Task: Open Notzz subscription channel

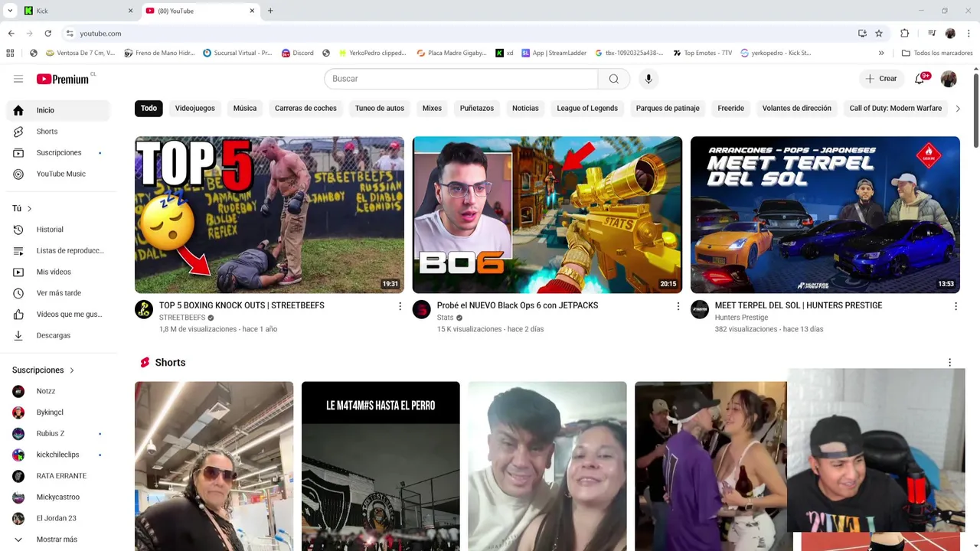Action: click(x=58, y=391)
